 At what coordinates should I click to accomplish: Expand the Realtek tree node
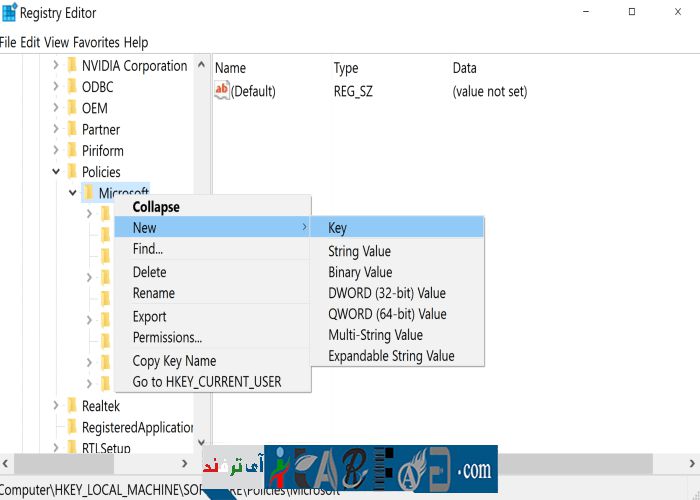(x=56, y=405)
